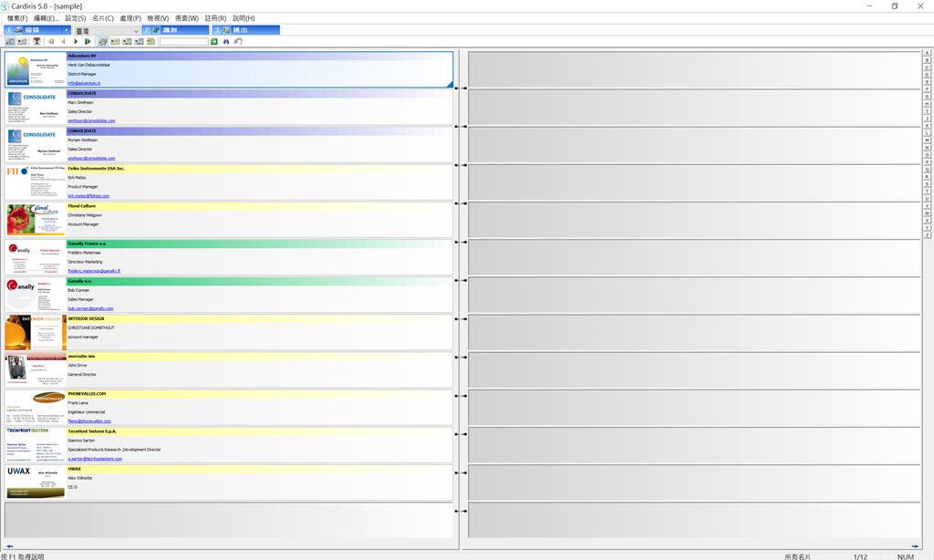This screenshot has height=560, width=934.
Task: Open g.sarton@tecnhostsistemi.com email link
Action: click(95, 459)
